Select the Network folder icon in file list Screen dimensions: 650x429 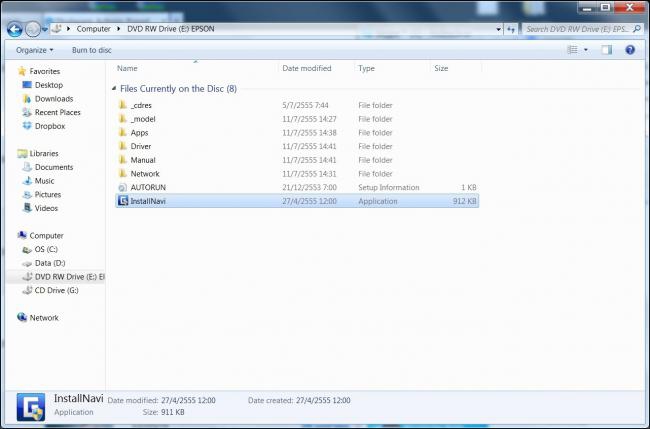tap(123, 173)
